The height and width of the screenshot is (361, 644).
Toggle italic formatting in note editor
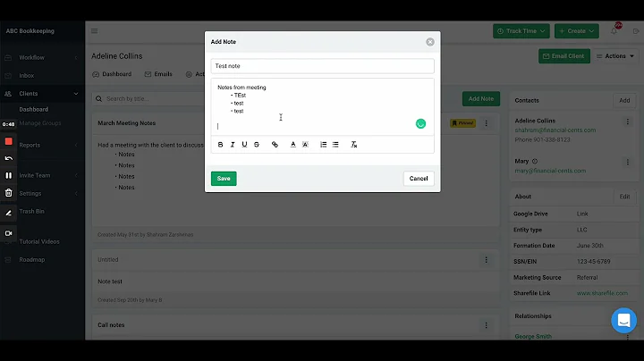[233, 145]
